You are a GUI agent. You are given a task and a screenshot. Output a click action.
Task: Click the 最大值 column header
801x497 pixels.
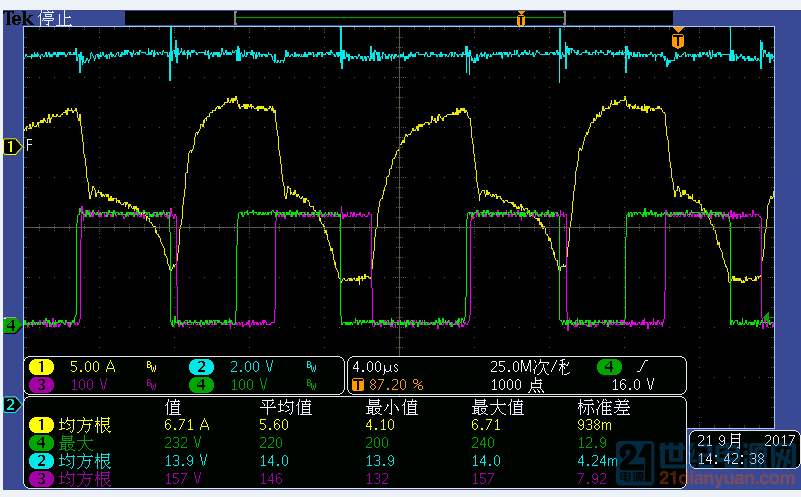click(x=498, y=407)
